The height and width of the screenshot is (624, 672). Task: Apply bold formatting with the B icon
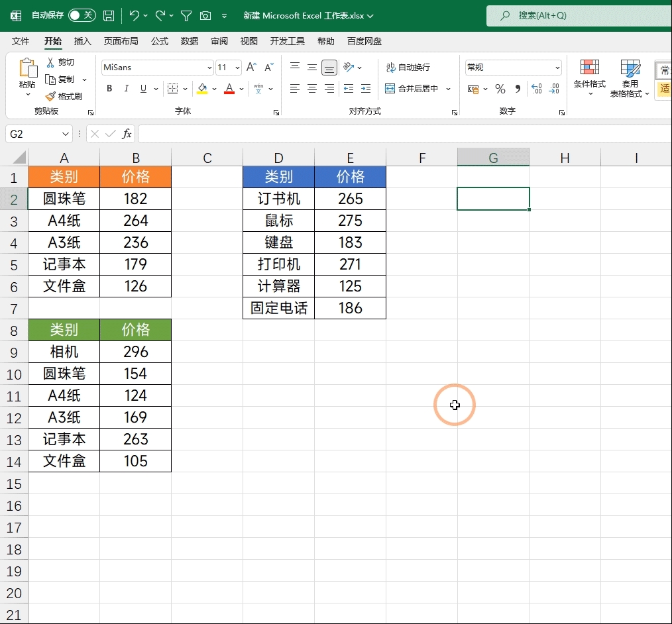(109, 88)
